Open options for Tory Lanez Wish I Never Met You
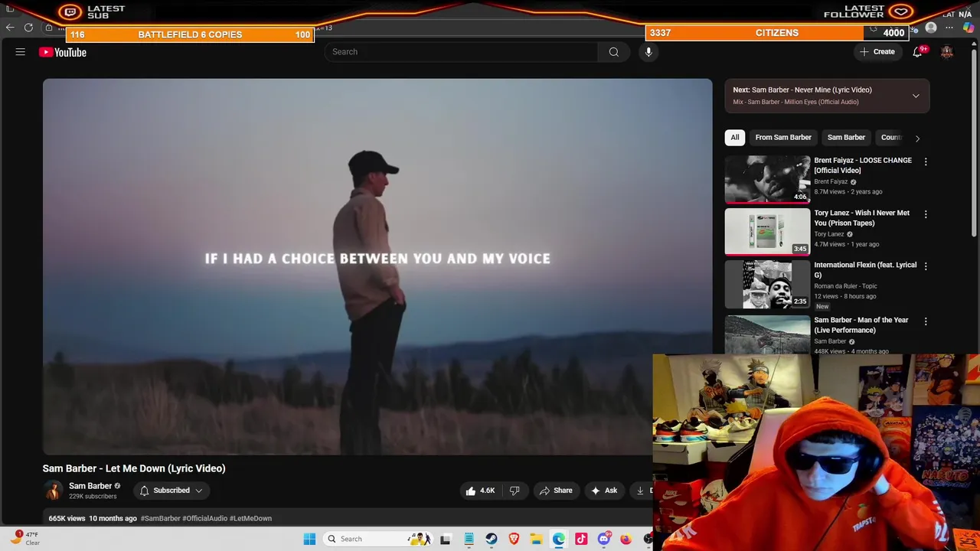The height and width of the screenshot is (551, 980). pos(926,214)
